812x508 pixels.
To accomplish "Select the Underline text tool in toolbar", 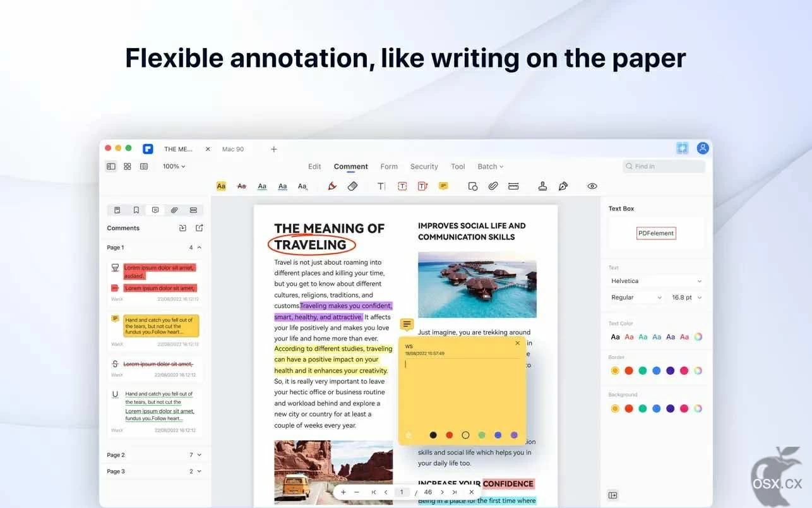I will (x=262, y=186).
